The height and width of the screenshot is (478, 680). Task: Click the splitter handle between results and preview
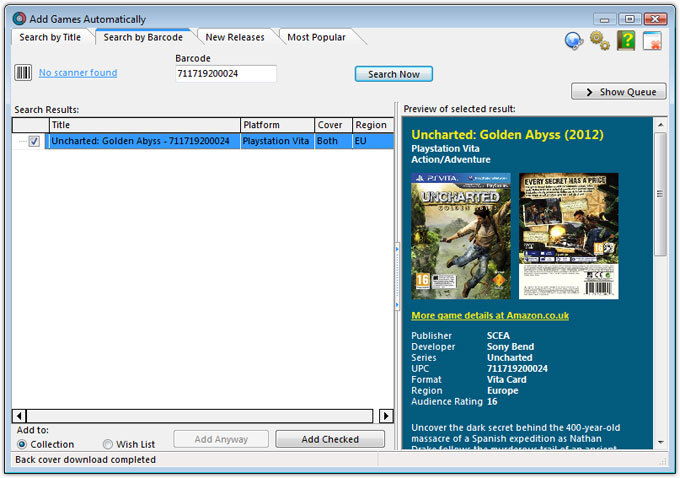397,278
